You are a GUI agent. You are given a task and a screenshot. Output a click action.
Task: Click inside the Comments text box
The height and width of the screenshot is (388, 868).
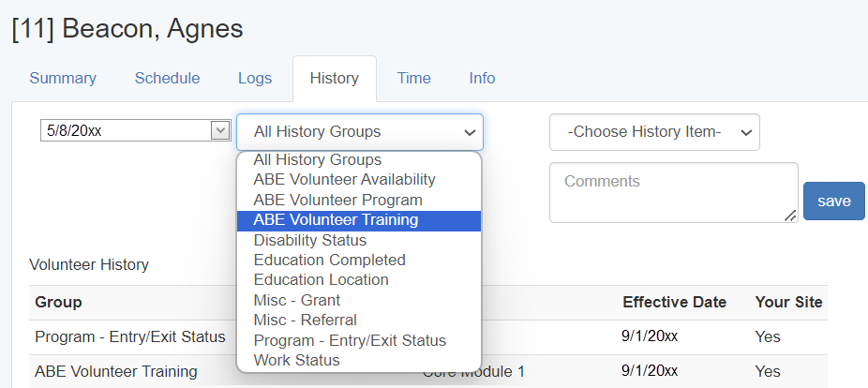pos(673,192)
